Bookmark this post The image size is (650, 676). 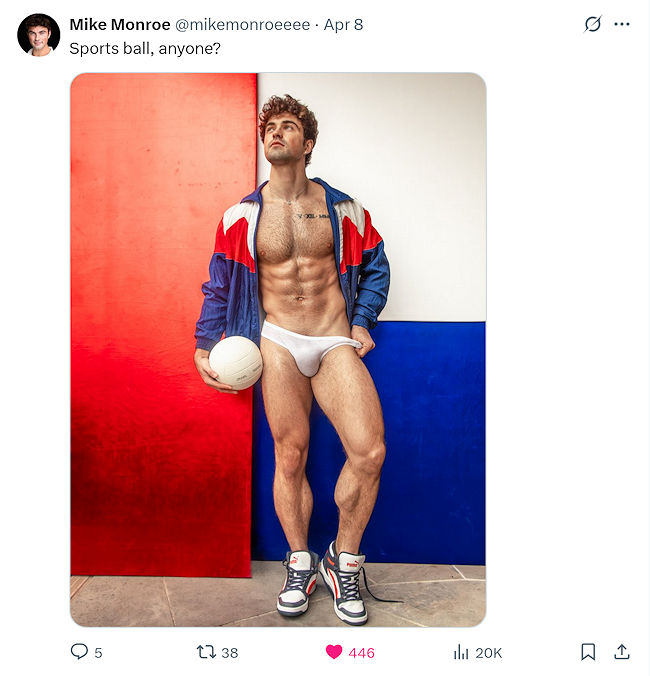click(588, 652)
